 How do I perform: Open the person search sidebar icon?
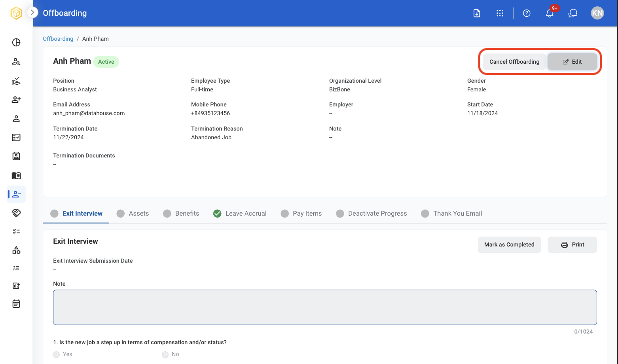16,62
